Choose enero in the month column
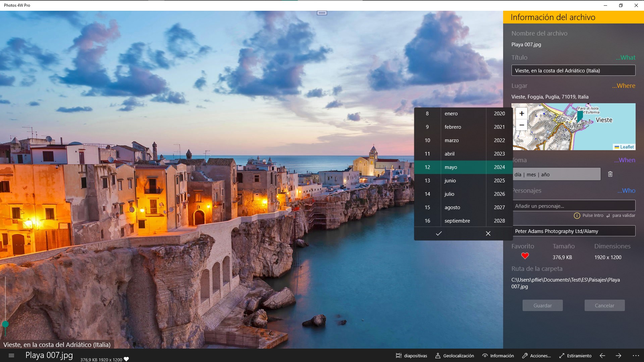The width and height of the screenshot is (644, 362). point(463,114)
